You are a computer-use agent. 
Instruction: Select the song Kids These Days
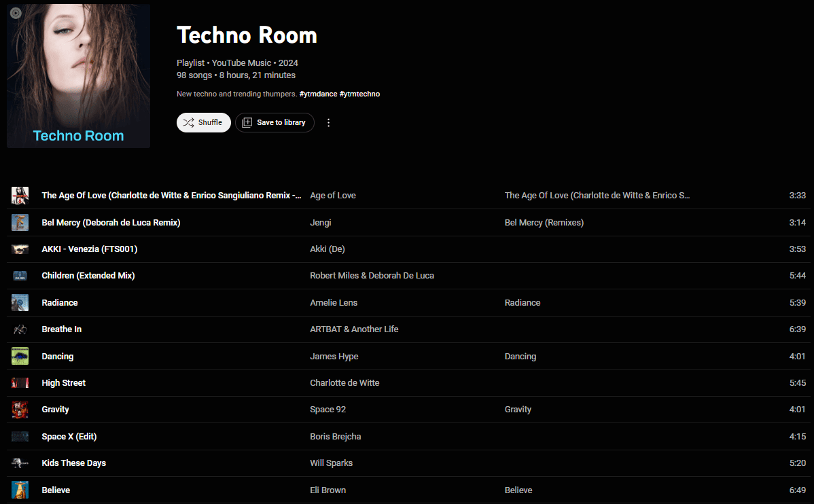click(x=73, y=463)
